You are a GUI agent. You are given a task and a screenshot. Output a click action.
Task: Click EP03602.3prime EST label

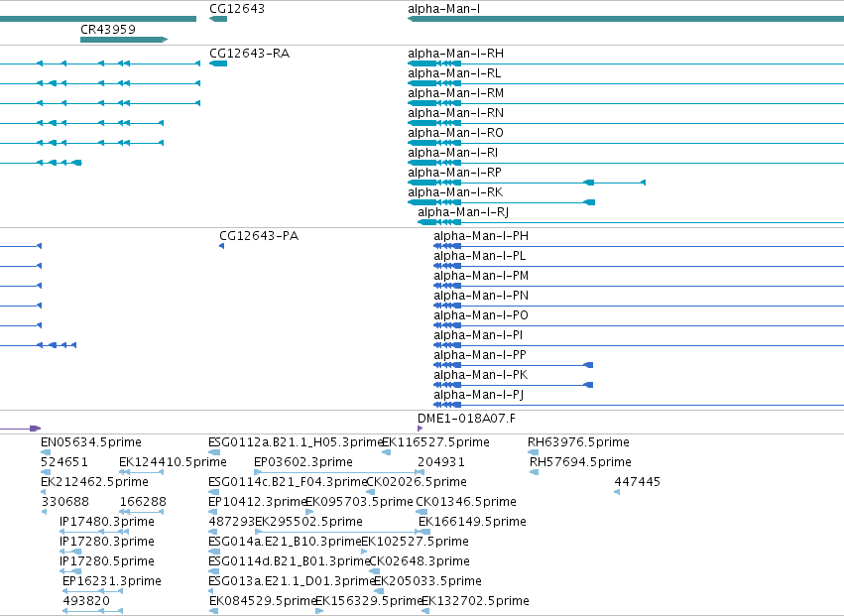click(x=303, y=462)
